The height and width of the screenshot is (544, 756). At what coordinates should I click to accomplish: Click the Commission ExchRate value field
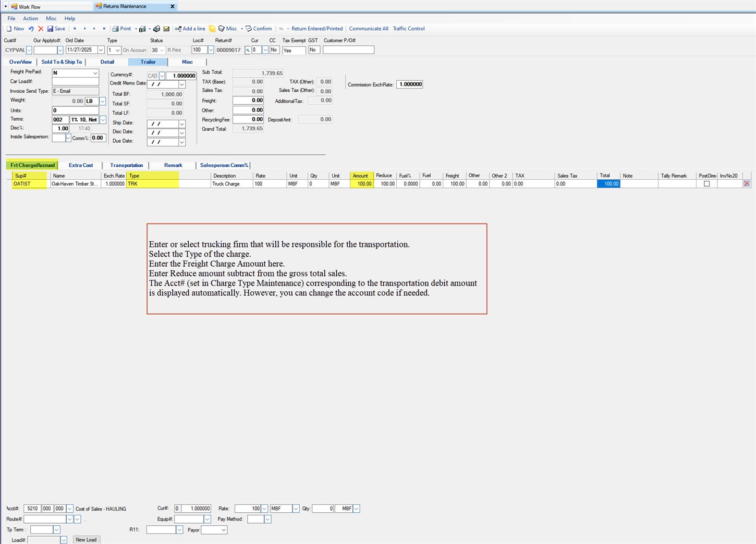click(x=409, y=84)
